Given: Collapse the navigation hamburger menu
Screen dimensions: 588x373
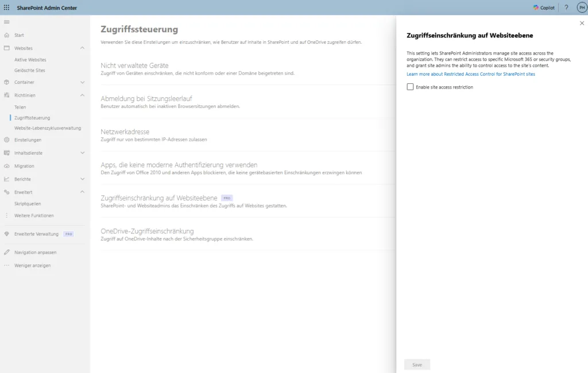Looking at the screenshot, I should (7, 22).
